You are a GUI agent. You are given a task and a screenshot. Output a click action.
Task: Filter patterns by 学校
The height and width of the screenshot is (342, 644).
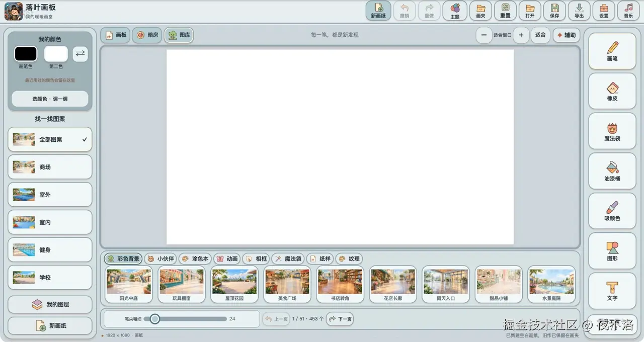click(x=50, y=278)
